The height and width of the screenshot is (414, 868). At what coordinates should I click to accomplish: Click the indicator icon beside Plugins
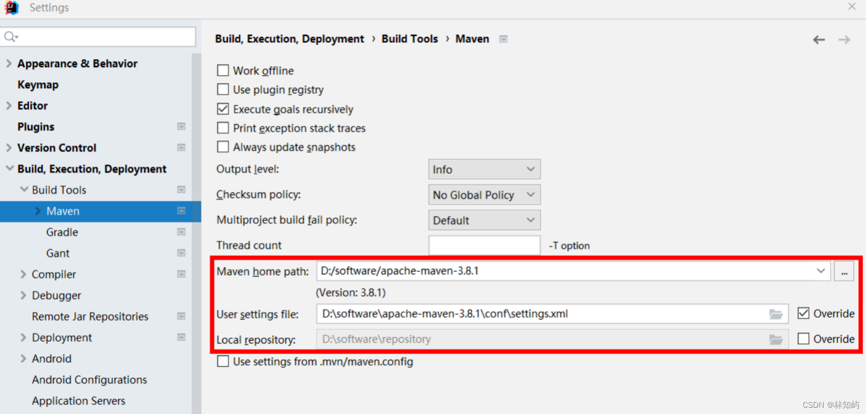181,126
